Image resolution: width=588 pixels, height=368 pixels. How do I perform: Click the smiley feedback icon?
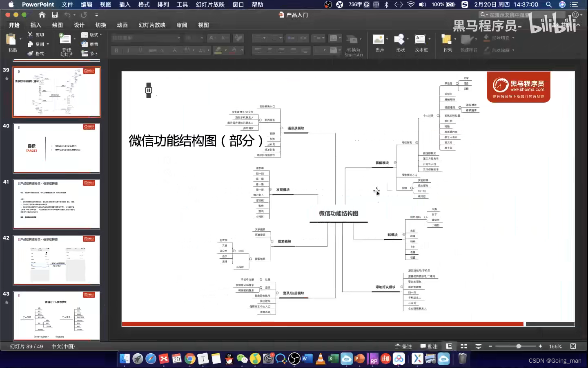click(575, 15)
